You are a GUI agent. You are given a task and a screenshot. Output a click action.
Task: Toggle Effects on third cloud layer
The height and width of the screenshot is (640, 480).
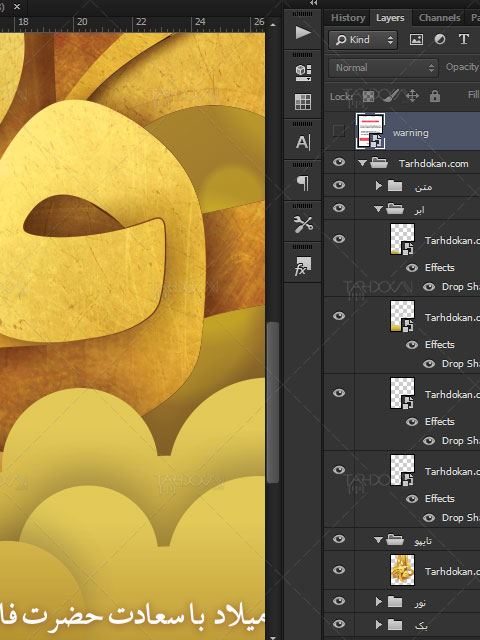(412, 422)
